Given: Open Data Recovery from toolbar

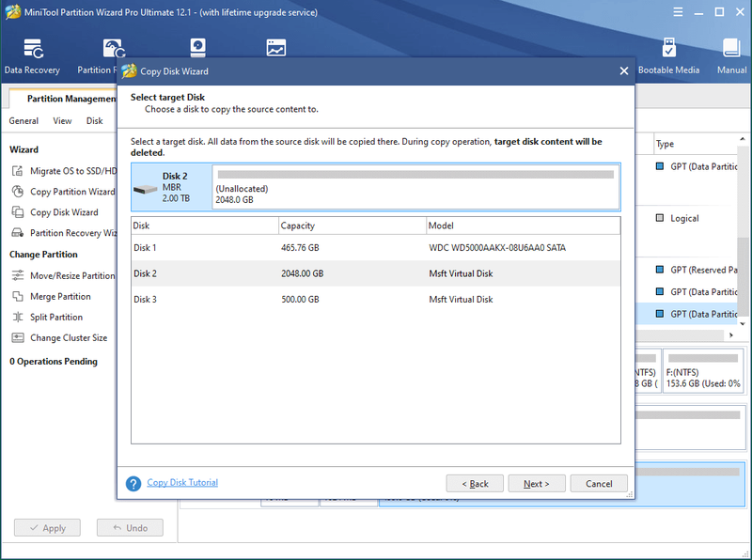Looking at the screenshot, I should click(32, 56).
